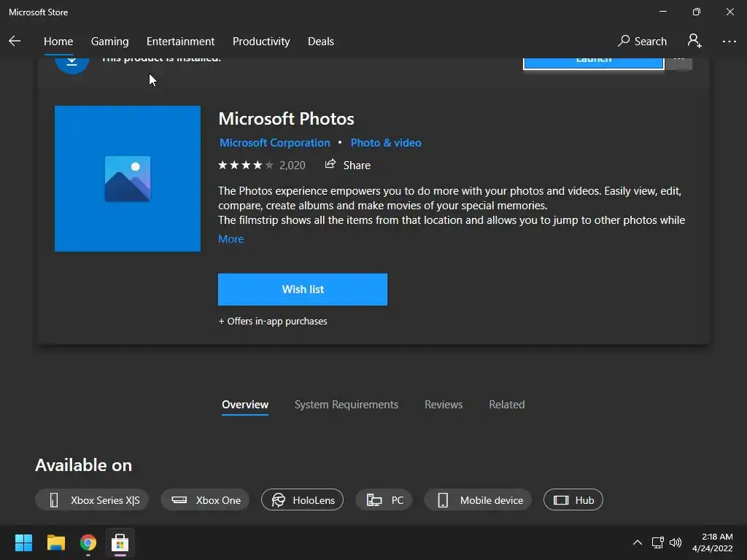747x560 pixels.
Task: Go back with the arrow icon
Action: [15, 41]
